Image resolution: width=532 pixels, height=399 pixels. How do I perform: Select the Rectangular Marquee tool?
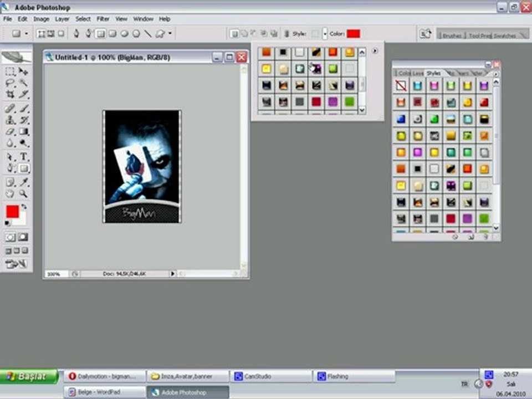point(10,71)
